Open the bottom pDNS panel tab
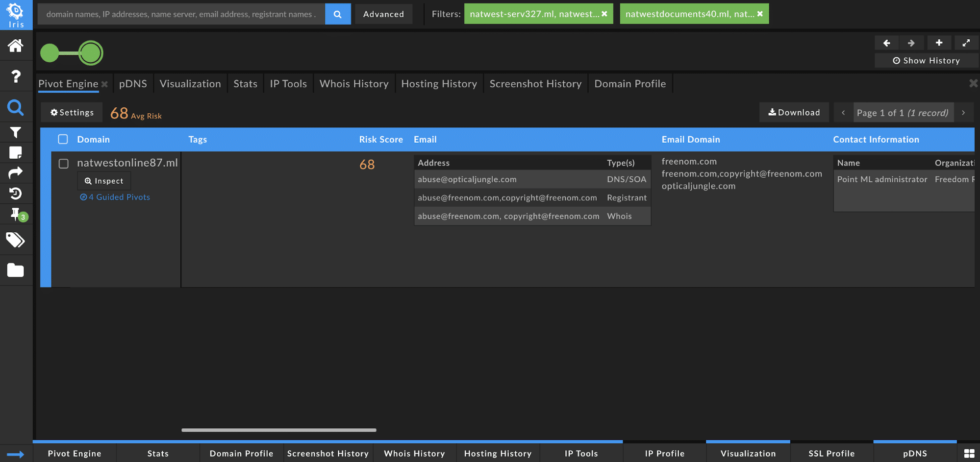This screenshot has height=462, width=980. pyautogui.click(x=915, y=453)
